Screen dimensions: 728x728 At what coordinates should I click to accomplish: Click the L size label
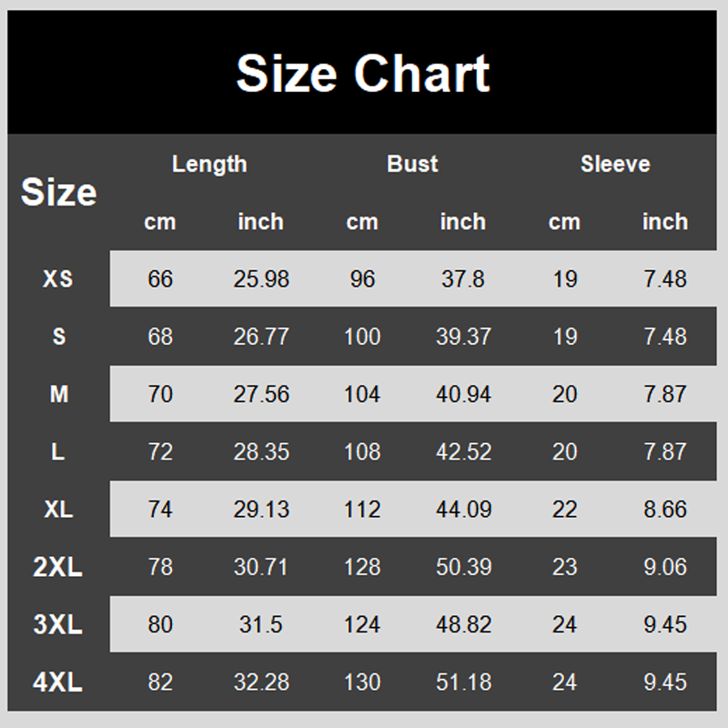click(x=57, y=451)
